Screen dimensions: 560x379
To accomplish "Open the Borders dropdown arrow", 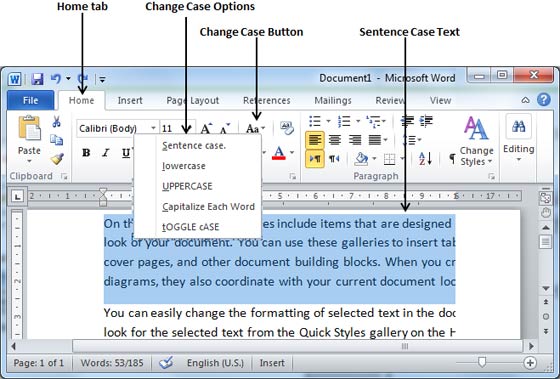I will pos(402,159).
